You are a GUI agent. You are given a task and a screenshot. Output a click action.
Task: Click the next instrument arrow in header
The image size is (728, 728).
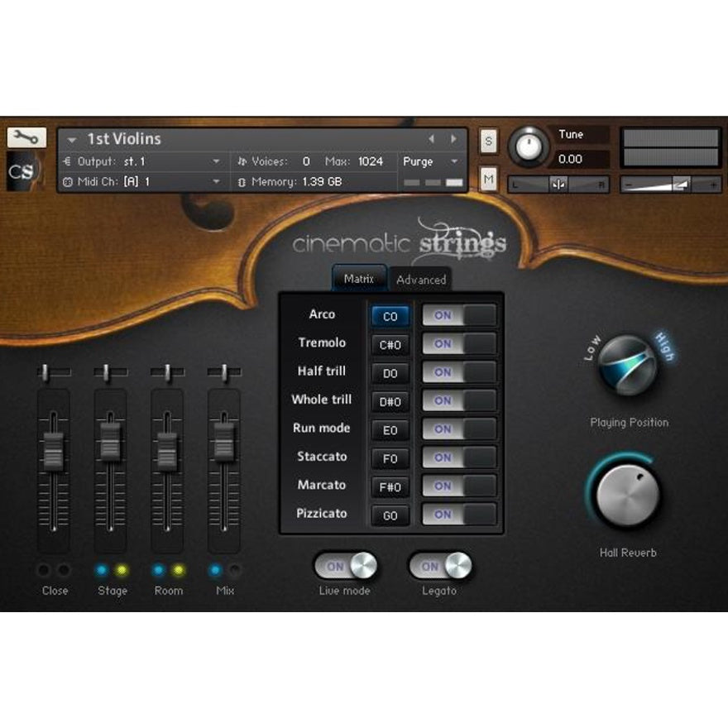point(453,139)
